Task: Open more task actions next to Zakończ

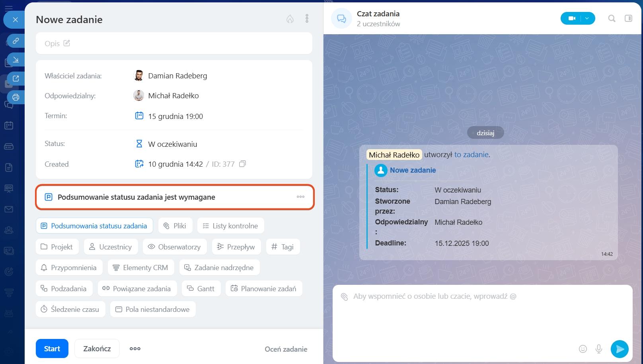Action: (135, 348)
